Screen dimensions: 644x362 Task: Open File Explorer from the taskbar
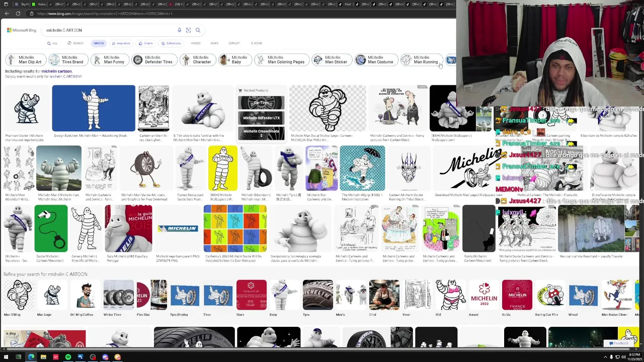[x=43, y=357]
